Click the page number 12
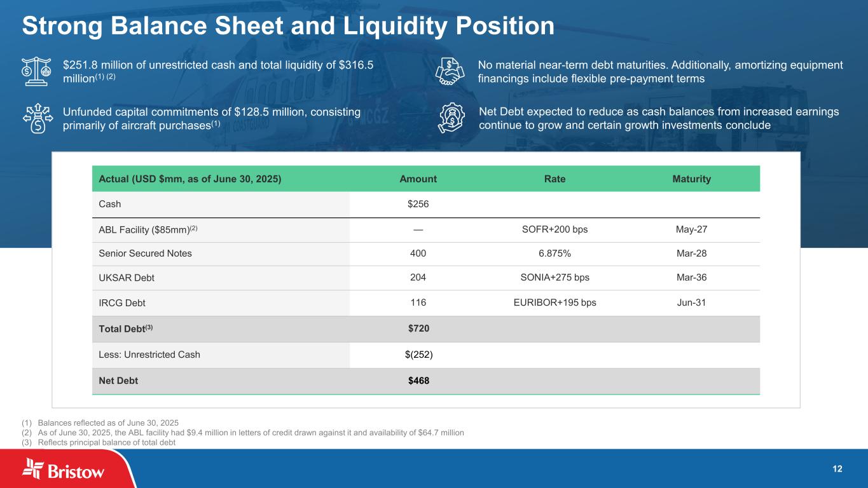 click(837, 469)
